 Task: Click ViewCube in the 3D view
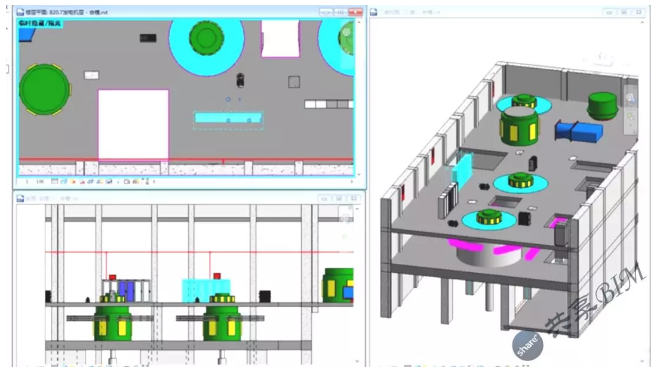602,59
